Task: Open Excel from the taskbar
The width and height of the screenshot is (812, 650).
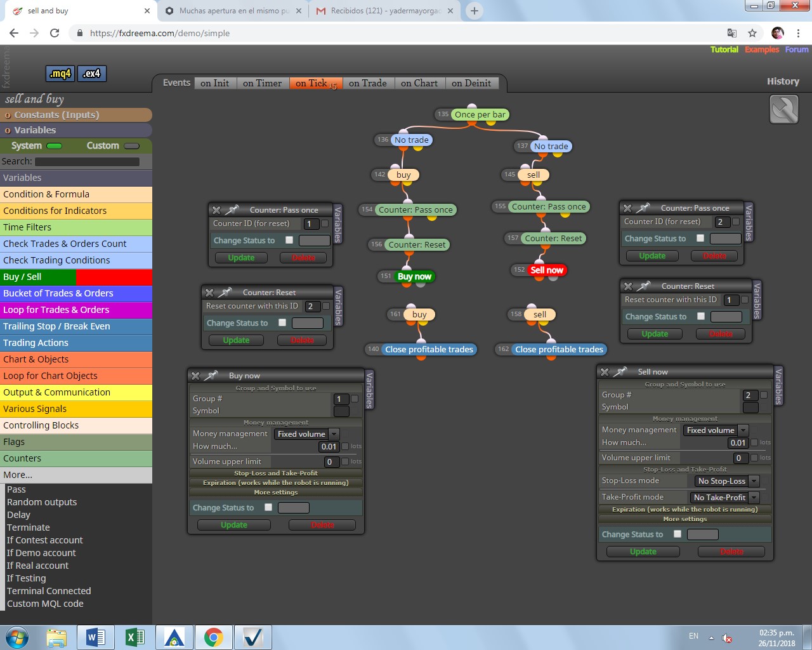Action: point(135,637)
